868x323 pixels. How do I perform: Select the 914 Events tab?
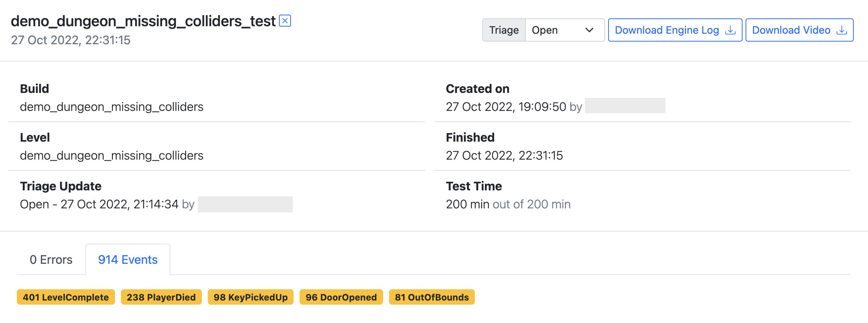tap(128, 259)
